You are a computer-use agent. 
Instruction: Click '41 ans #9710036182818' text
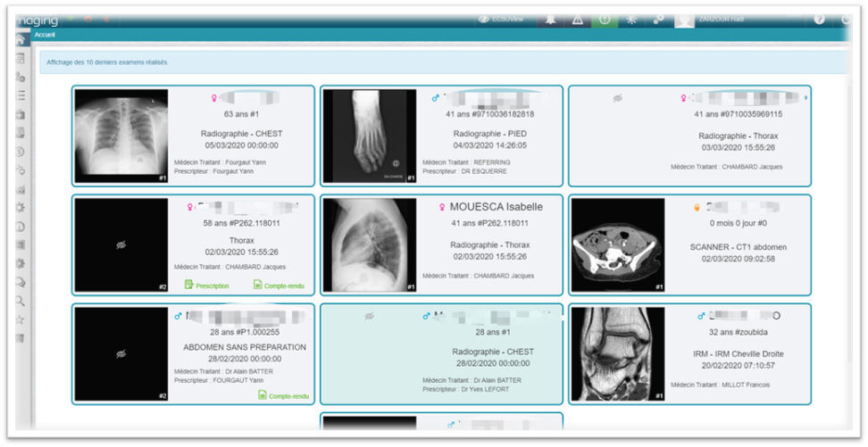[490, 114]
